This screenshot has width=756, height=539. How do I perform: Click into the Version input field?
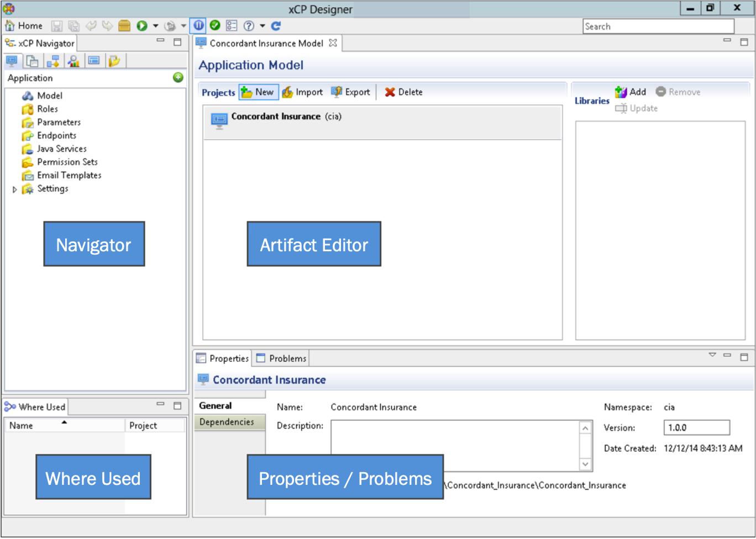point(696,427)
